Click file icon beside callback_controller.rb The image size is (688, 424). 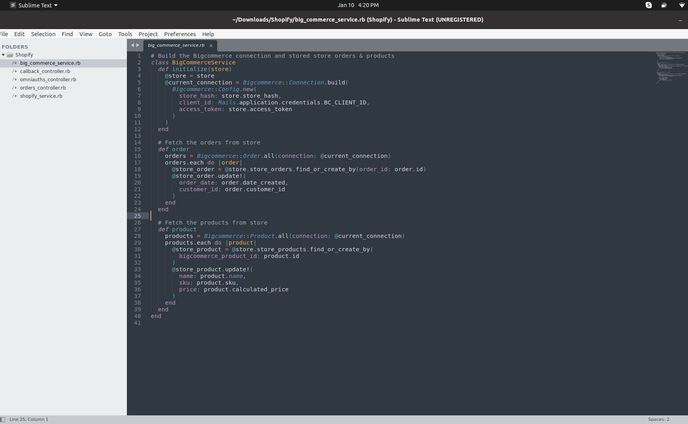click(x=14, y=71)
